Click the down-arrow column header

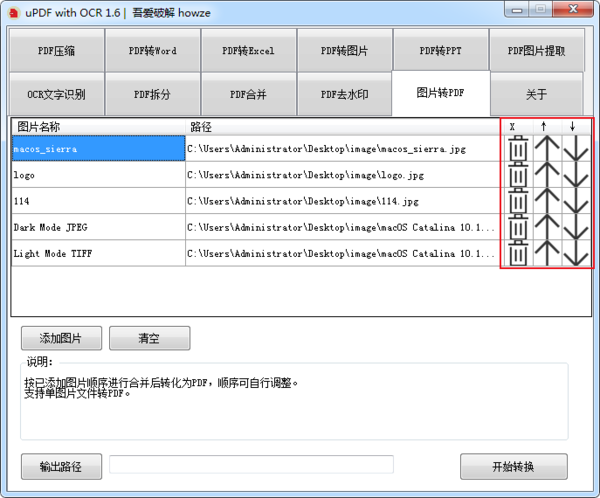pos(576,127)
